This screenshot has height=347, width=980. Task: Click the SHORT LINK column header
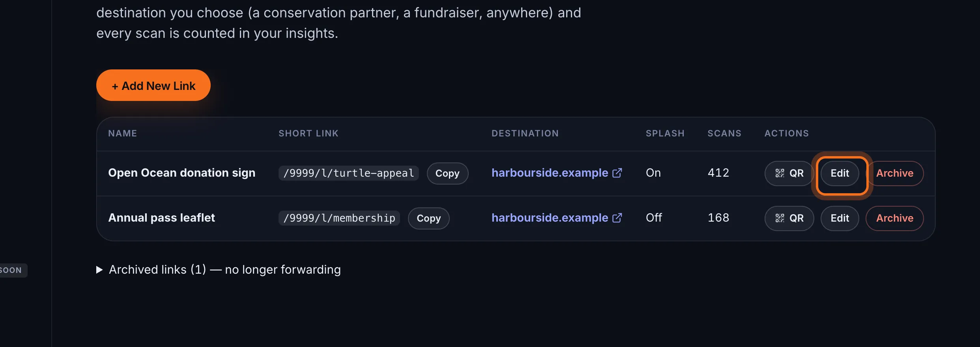pyautogui.click(x=309, y=133)
